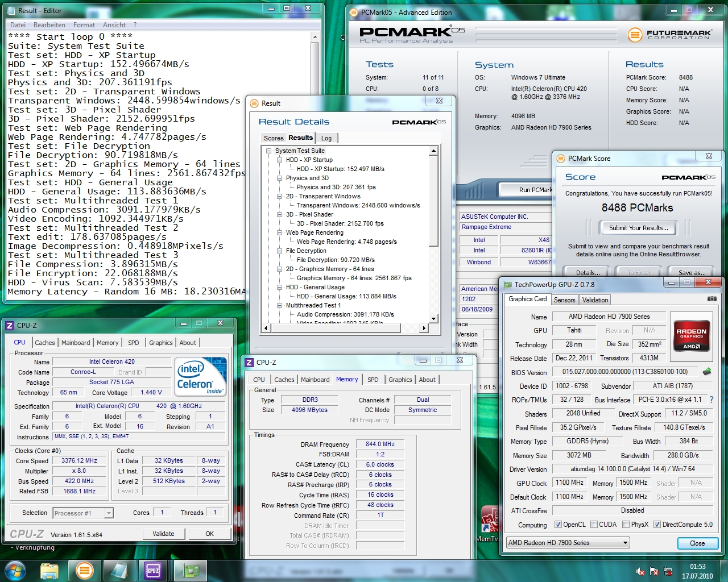Switch to PCMark05 via its taskbar icon
Viewport: 728px width, 582px height.
click(x=85, y=570)
